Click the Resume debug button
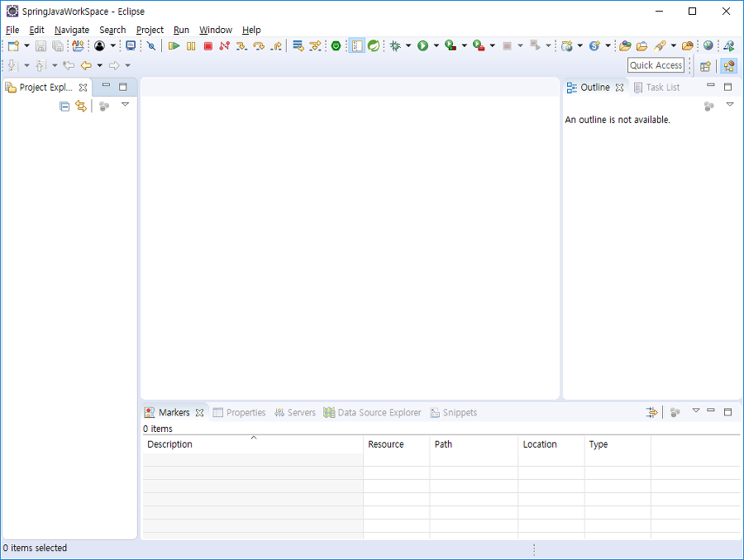Viewport: 744px width, 560px height. coord(174,46)
